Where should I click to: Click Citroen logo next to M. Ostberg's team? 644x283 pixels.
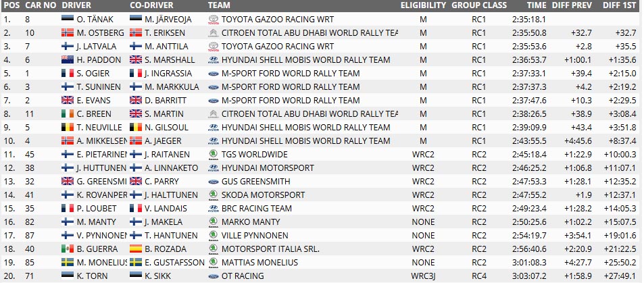click(214, 33)
